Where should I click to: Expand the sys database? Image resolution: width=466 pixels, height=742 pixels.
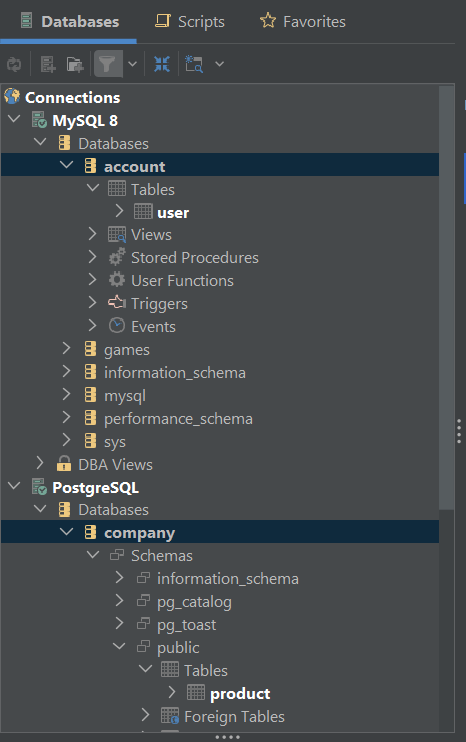tap(67, 441)
